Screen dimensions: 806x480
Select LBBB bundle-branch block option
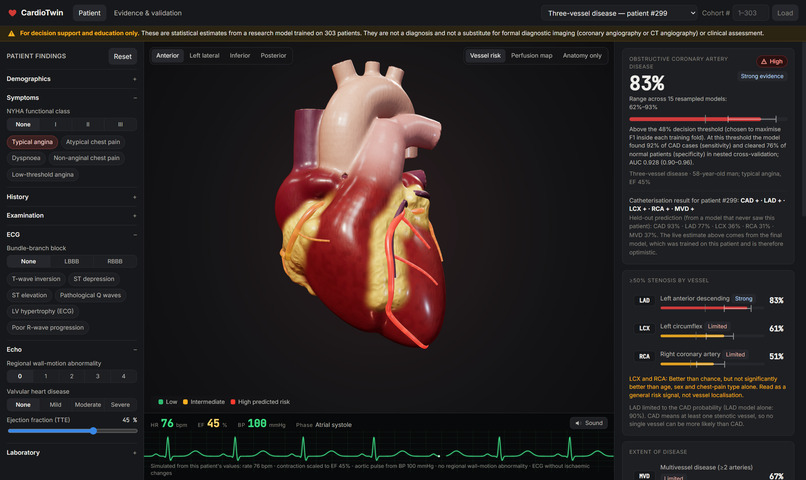[71, 262]
